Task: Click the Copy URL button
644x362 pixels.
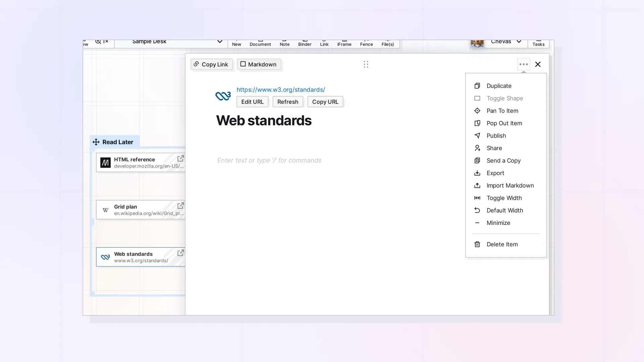Action: [325, 102]
